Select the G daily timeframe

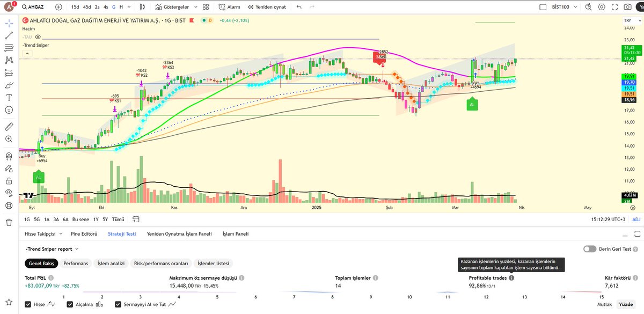pos(113,7)
